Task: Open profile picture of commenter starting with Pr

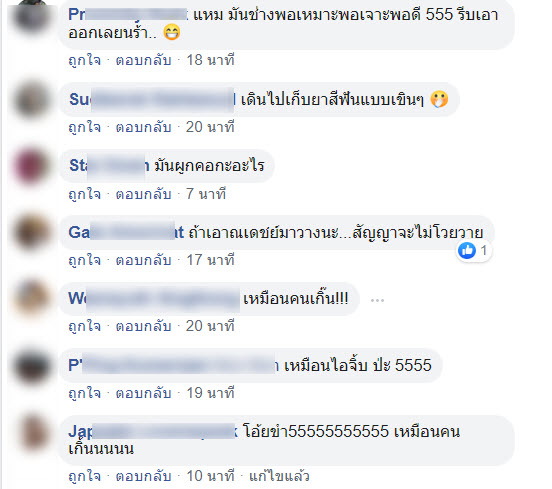Action: point(32,17)
